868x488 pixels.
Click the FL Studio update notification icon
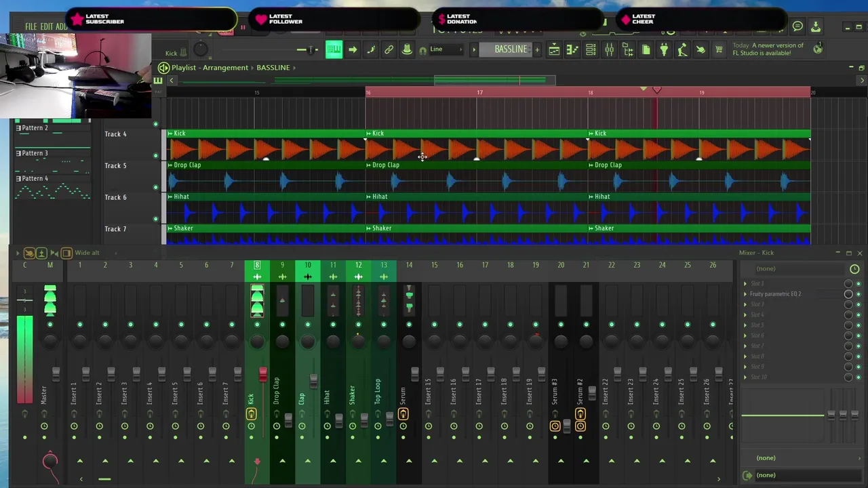[818, 49]
